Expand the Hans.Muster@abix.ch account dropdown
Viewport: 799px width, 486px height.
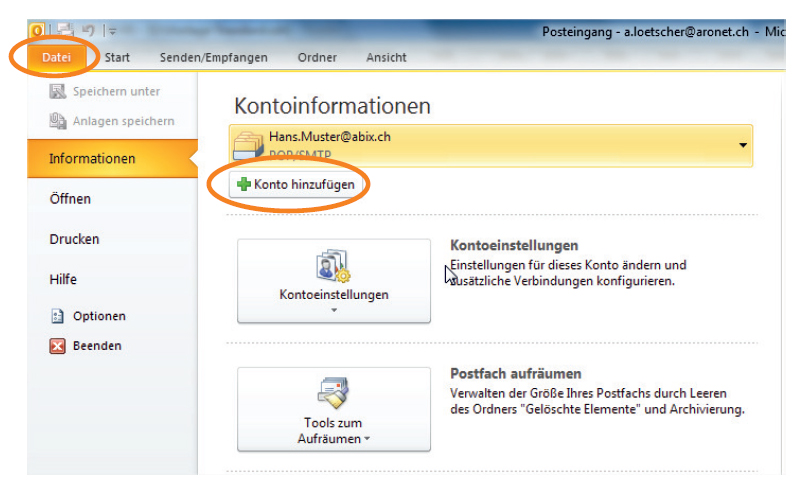click(x=742, y=146)
